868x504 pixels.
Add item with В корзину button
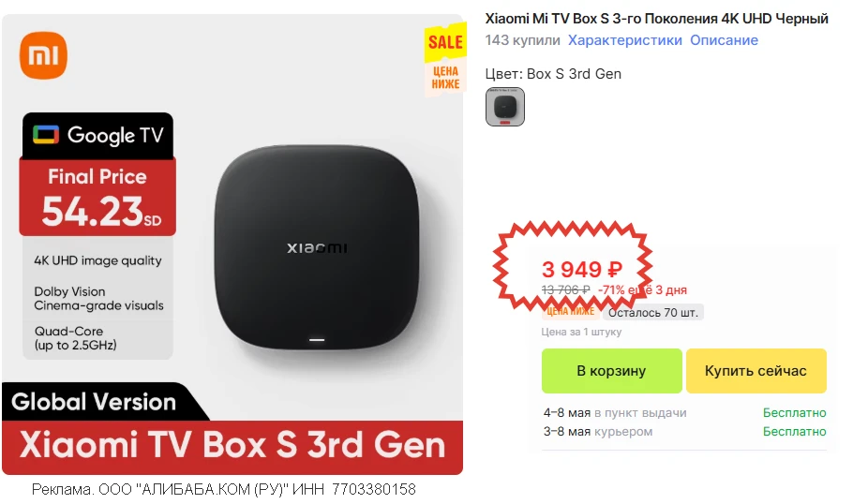pyautogui.click(x=612, y=371)
